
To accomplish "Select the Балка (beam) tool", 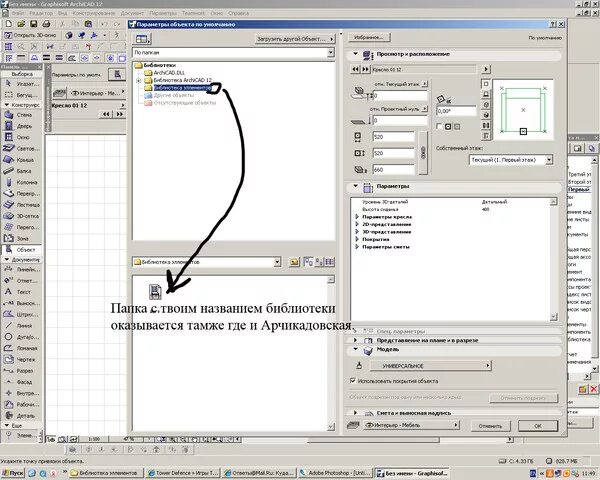I will (x=22, y=171).
